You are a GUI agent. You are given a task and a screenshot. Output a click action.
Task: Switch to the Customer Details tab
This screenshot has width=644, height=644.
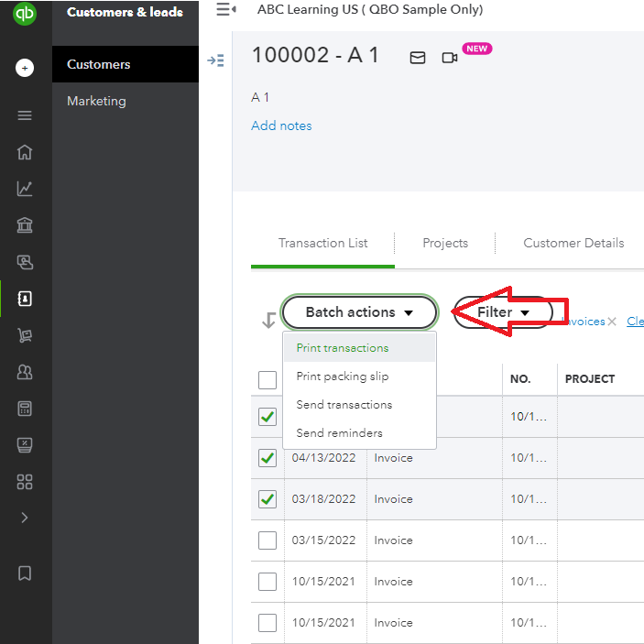click(573, 244)
